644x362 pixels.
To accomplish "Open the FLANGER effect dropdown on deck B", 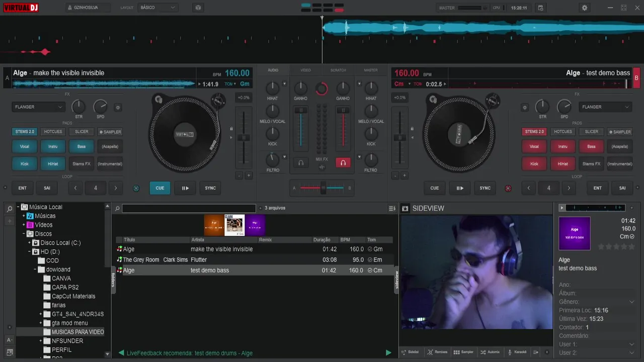I will click(606, 107).
